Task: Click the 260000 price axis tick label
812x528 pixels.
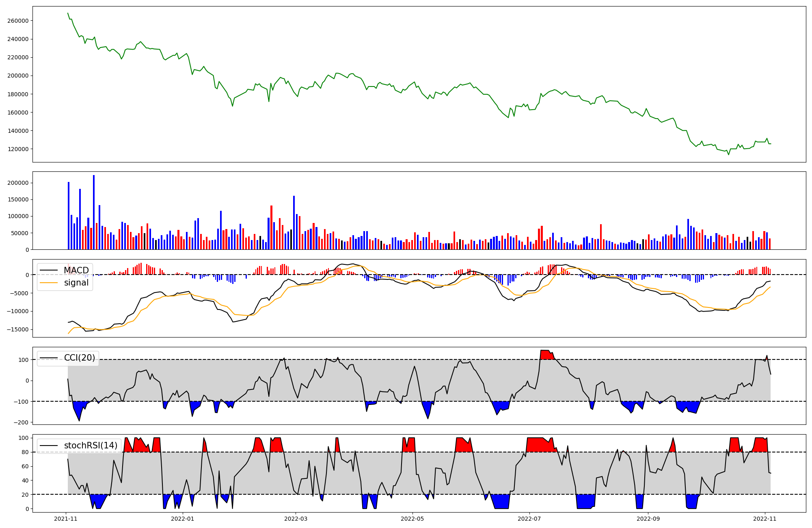Action: [x=18, y=21]
